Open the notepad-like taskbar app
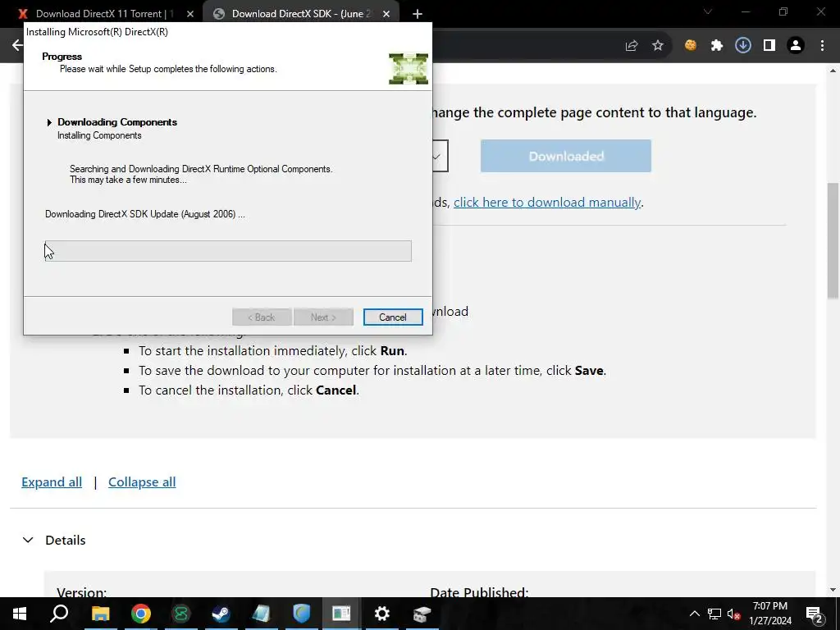The height and width of the screenshot is (630, 840). tap(262, 614)
